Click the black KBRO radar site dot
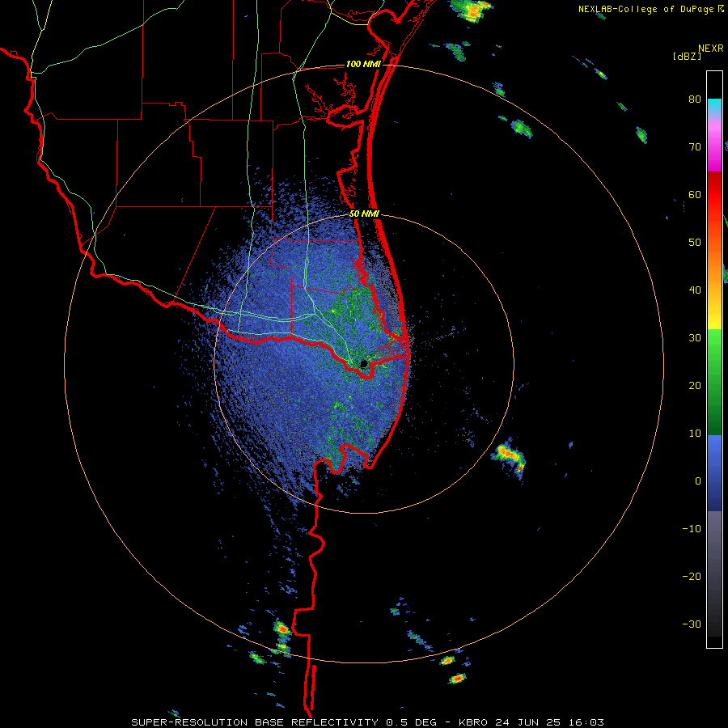The height and width of the screenshot is (728, 728). click(x=364, y=363)
